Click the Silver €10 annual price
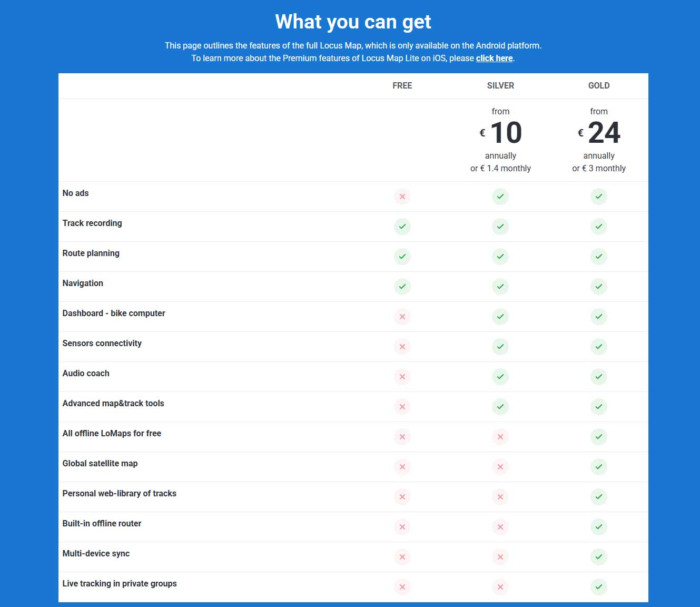700x607 pixels. (505, 133)
